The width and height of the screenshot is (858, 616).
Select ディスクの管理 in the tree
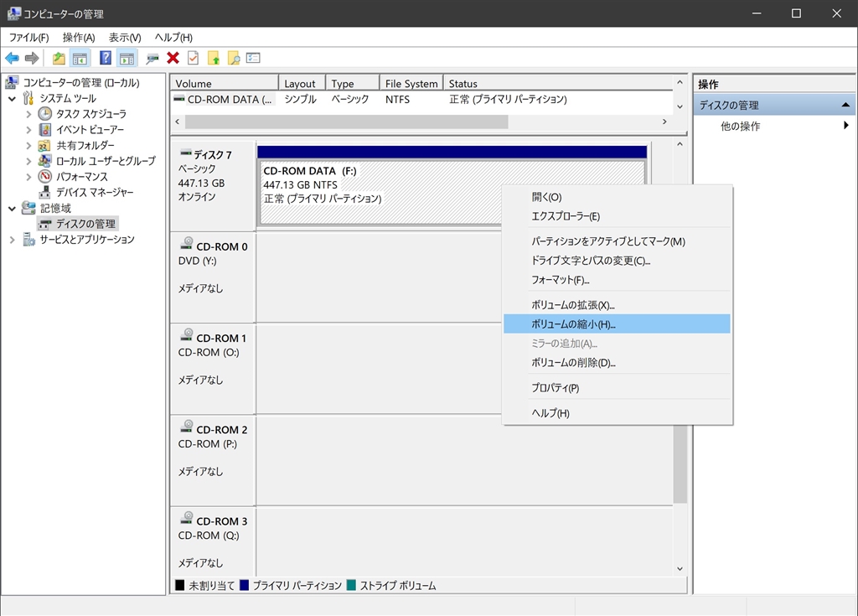pyautogui.click(x=85, y=224)
